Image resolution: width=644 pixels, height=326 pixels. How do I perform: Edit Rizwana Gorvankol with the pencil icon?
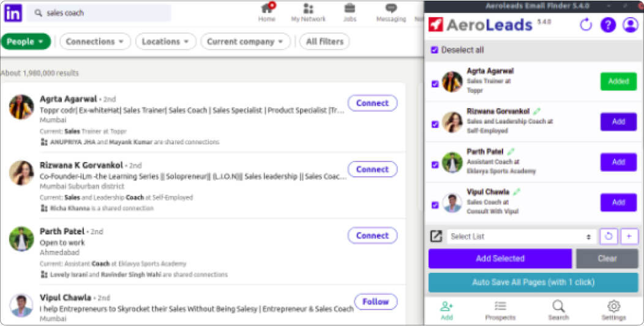(536, 111)
